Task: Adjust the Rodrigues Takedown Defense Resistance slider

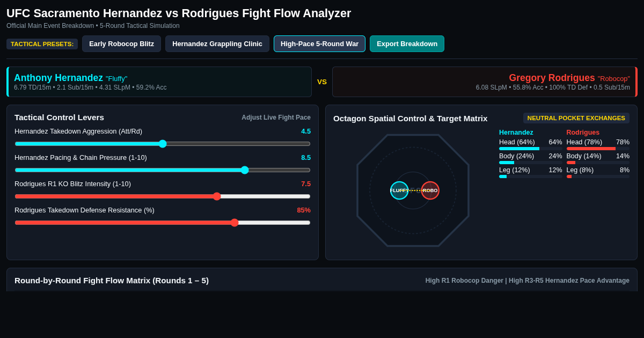Action: click(x=163, y=223)
